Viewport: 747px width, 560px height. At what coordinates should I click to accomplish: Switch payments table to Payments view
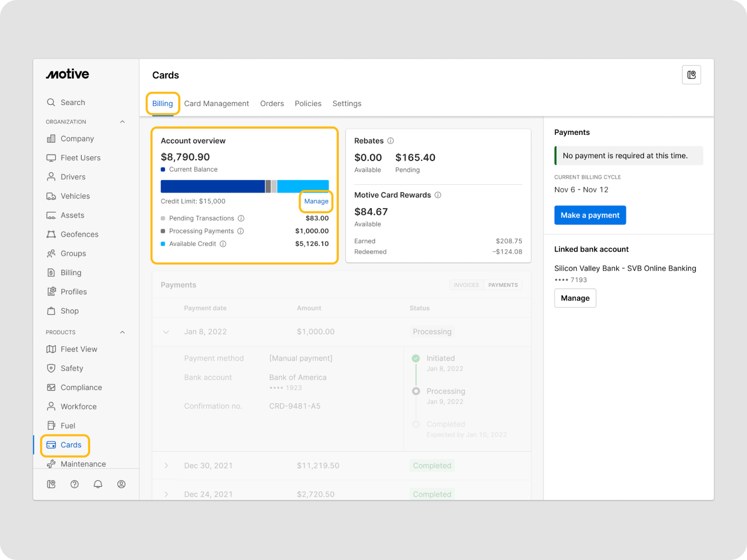pyautogui.click(x=503, y=285)
